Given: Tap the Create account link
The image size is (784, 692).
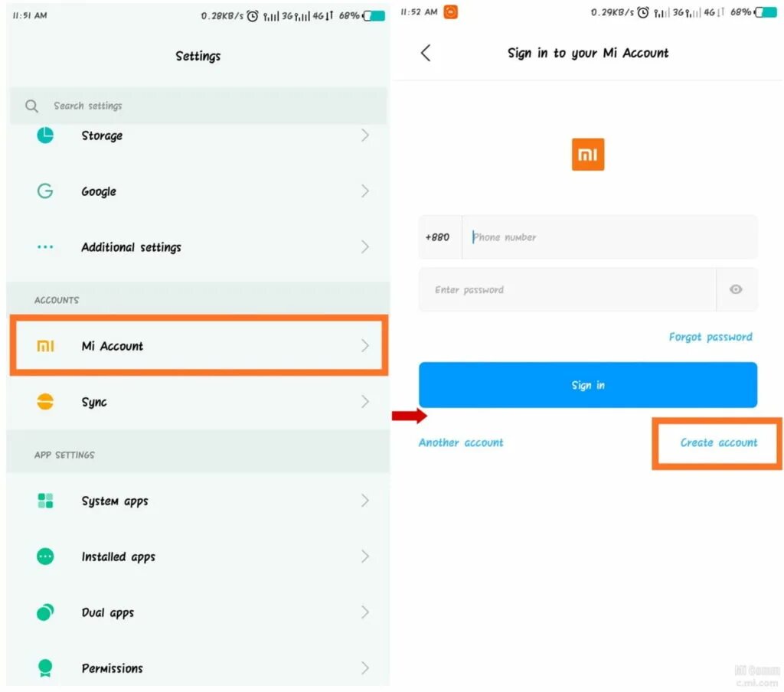Looking at the screenshot, I should 718,442.
